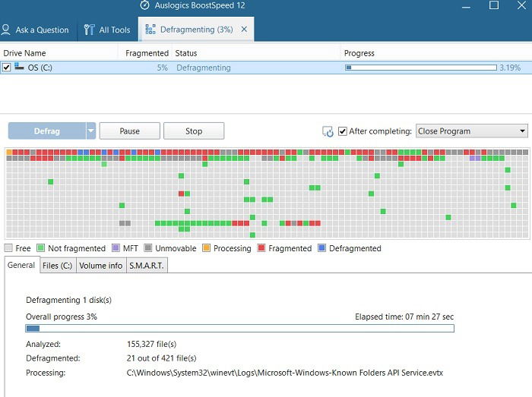
Task: Switch to the General tab
Action: click(21, 265)
